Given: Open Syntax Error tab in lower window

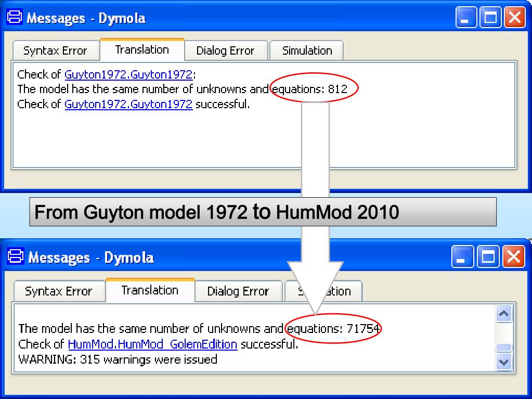Looking at the screenshot, I should pos(59,291).
